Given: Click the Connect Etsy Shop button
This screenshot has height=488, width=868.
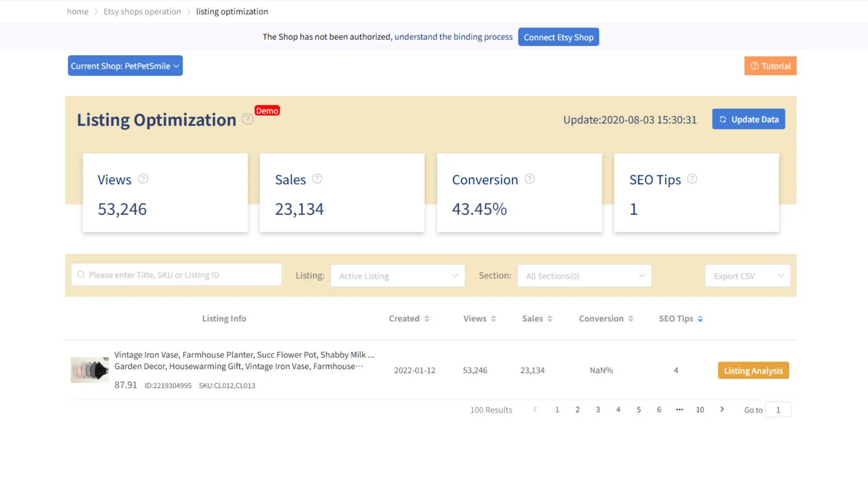Looking at the screenshot, I should (558, 37).
